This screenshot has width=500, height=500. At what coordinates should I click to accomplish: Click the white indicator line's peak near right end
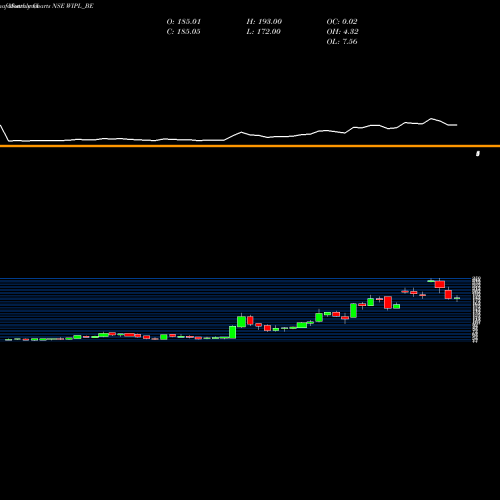[x=432, y=119]
